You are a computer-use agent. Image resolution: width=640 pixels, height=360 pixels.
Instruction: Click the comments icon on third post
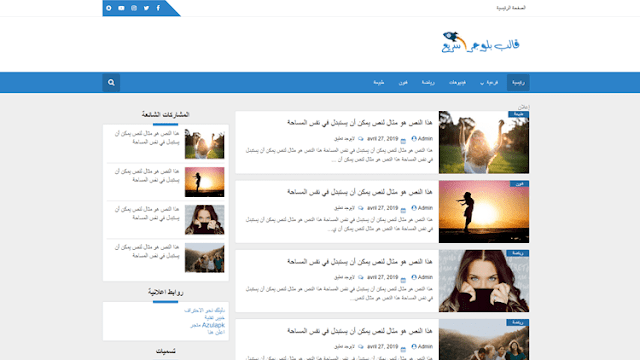point(361,278)
